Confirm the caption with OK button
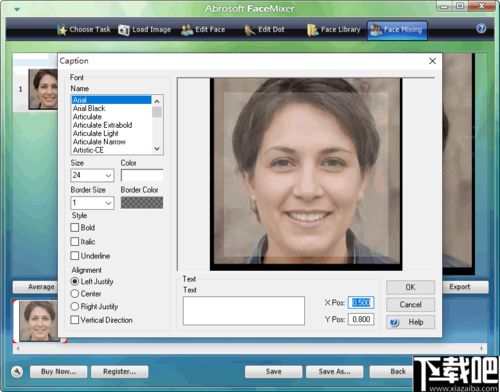The width and height of the screenshot is (500, 392). [x=410, y=287]
